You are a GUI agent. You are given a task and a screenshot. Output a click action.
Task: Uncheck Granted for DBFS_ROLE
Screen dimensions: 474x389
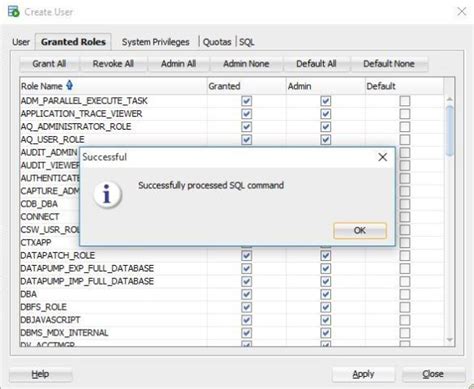(246, 307)
